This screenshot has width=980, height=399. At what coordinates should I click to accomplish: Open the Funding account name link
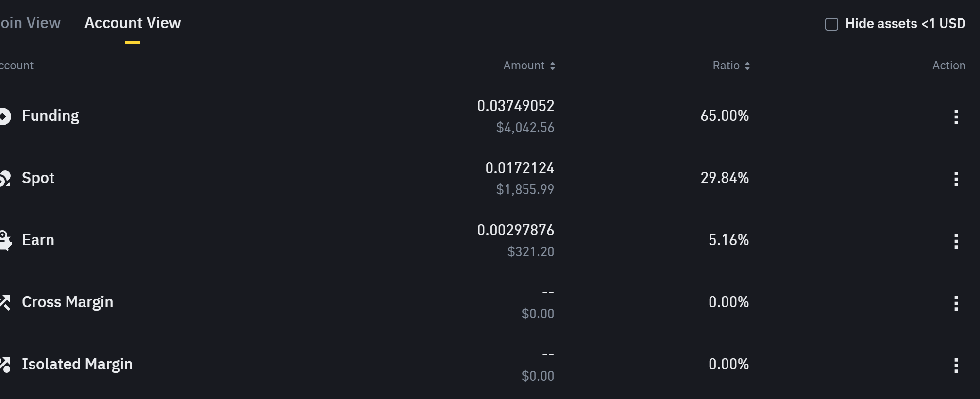pyautogui.click(x=51, y=116)
